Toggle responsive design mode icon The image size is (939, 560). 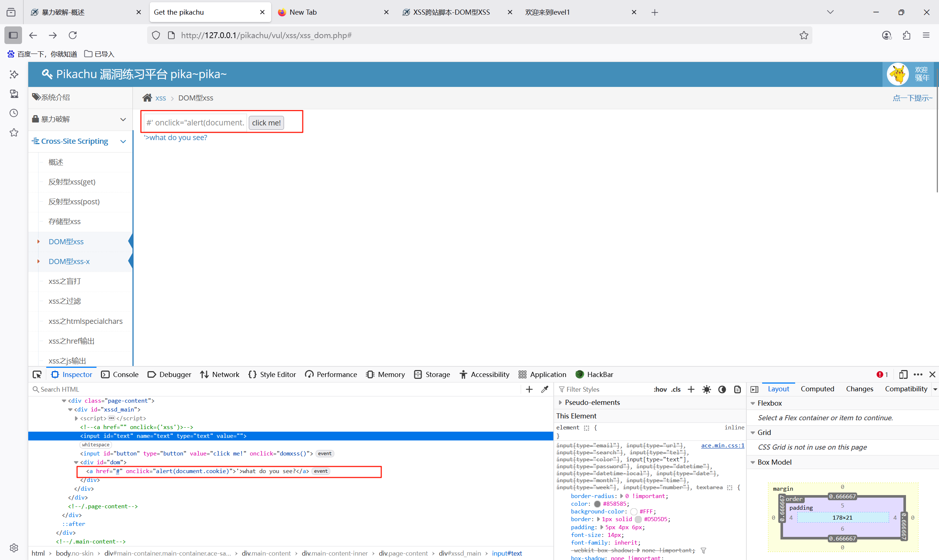(903, 374)
